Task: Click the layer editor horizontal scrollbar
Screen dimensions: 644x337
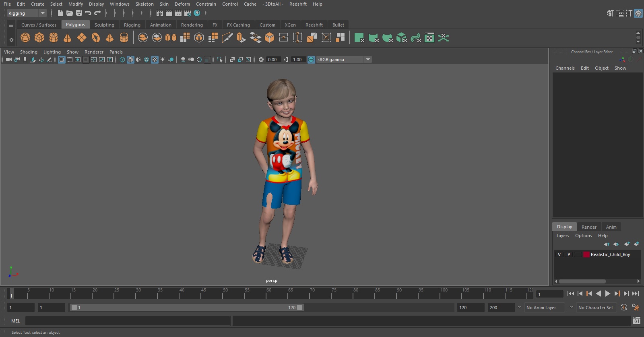Action: 582,281
